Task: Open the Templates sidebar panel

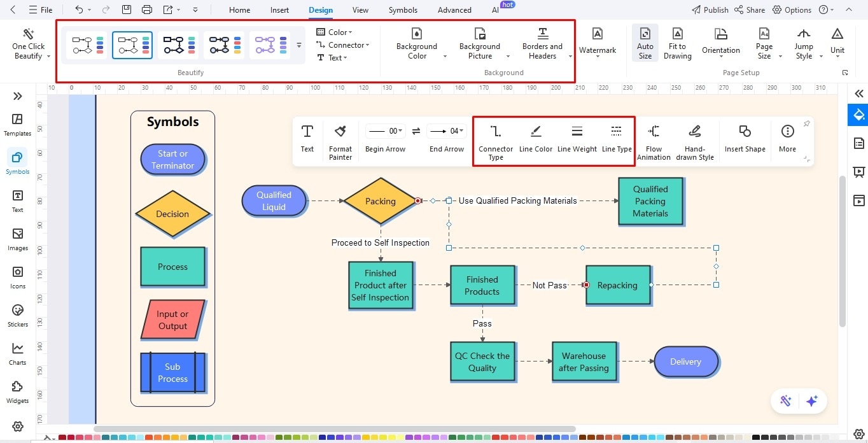Action: 17,125
